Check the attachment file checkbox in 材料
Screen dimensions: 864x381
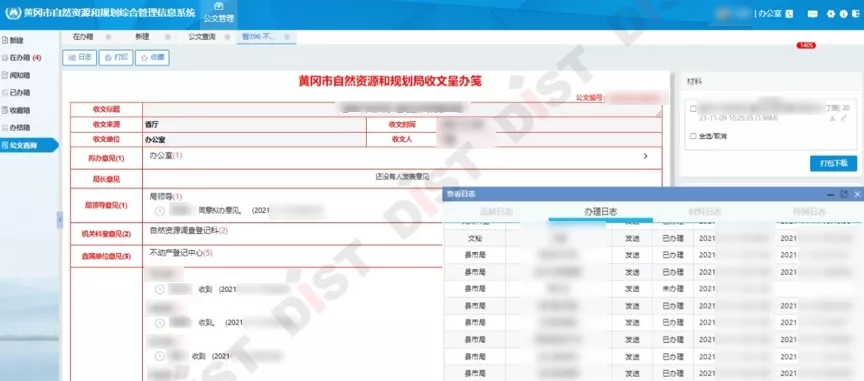click(693, 109)
